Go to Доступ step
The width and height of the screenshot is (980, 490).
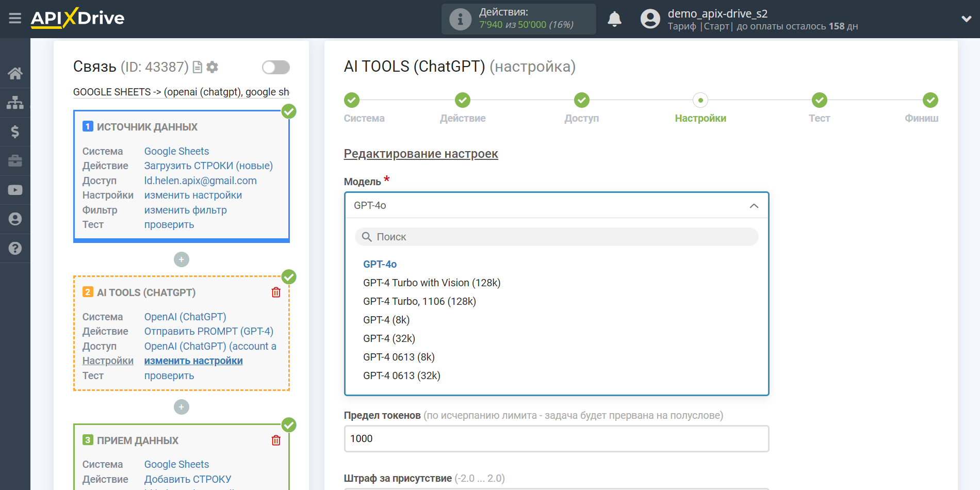(582, 100)
